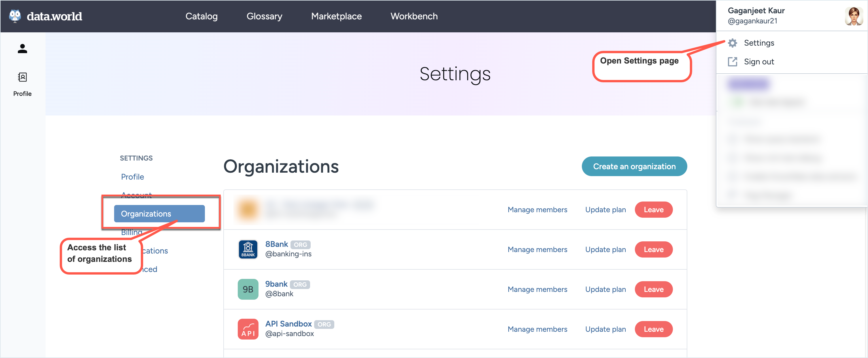Image resolution: width=868 pixels, height=358 pixels.
Task: Click the Settings gear icon in user menu
Action: (x=732, y=43)
